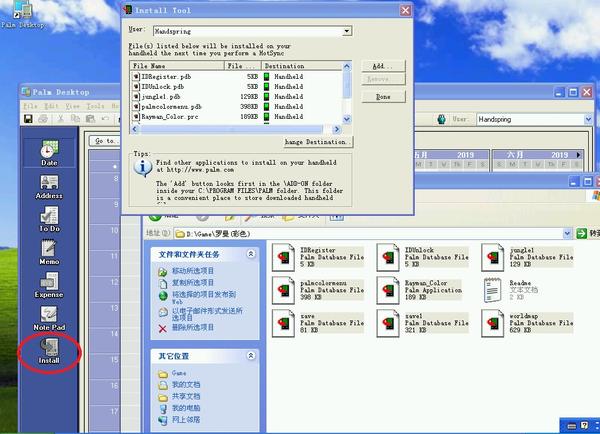Open the Tools menu in Palm Desktop

(94, 106)
